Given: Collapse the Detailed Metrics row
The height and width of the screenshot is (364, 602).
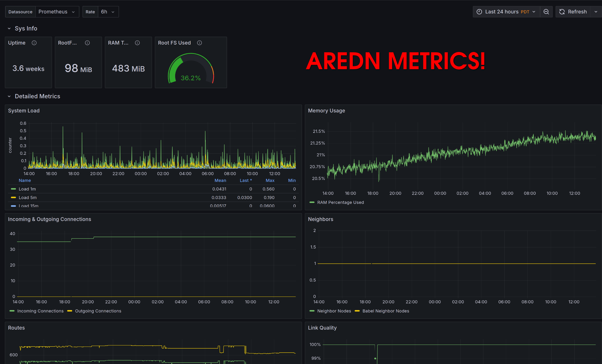Looking at the screenshot, I should point(9,96).
